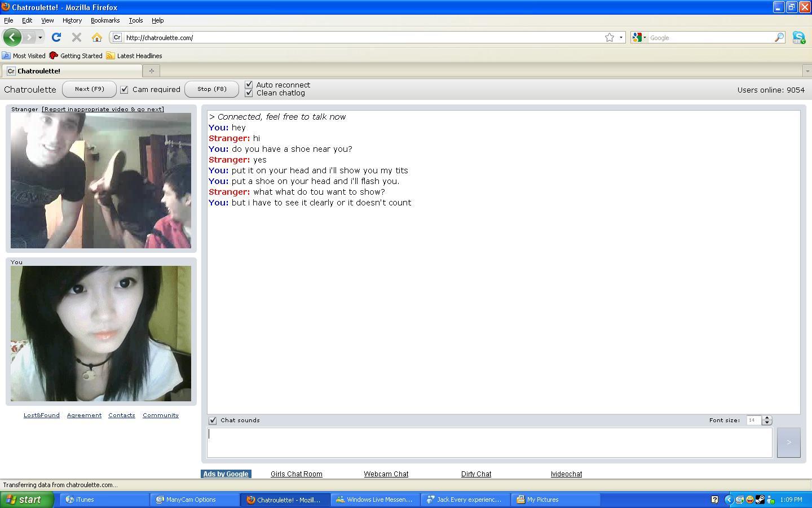Click the Users online: 9054 counter
812x508 pixels.
pos(771,90)
